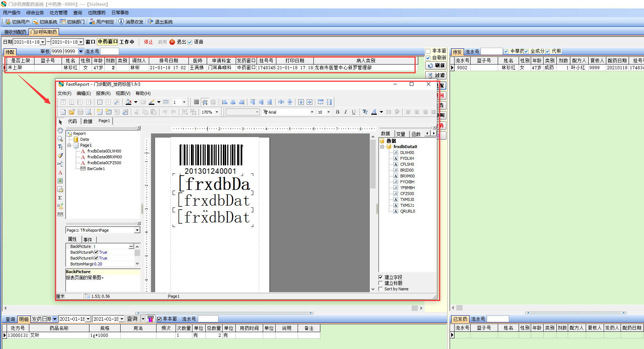Toggle the 全成分 checkbox

(x=526, y=52)
